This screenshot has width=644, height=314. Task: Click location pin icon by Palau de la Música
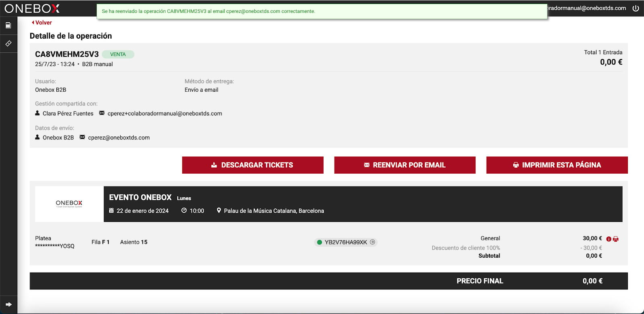click(x=219, y=210)
